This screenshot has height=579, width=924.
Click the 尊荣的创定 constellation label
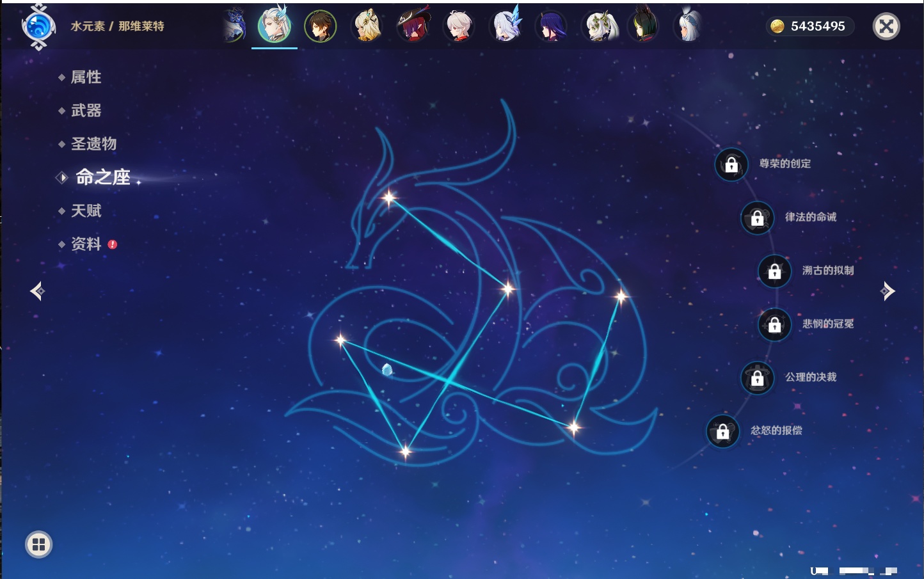coord(785,164)
